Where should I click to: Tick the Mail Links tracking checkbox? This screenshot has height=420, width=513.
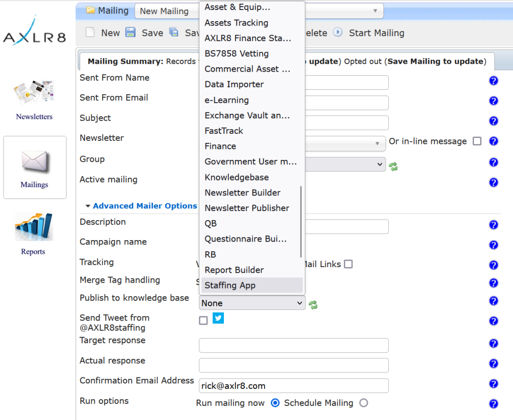point(349,264)
